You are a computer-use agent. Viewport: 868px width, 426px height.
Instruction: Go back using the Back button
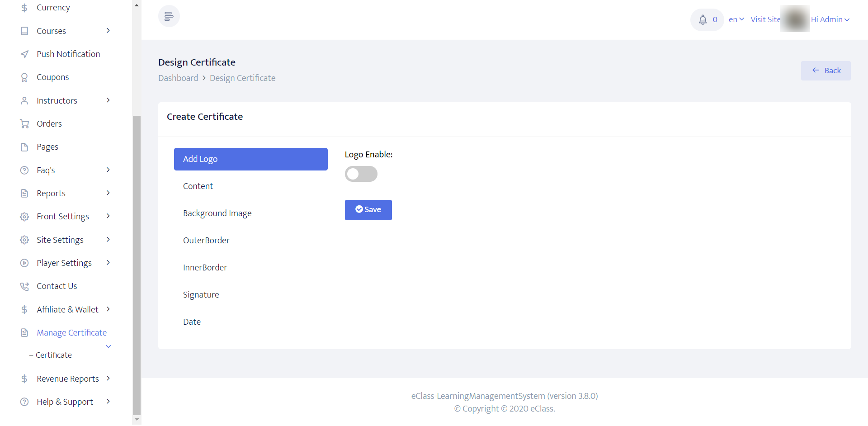[x=826, y=71]
